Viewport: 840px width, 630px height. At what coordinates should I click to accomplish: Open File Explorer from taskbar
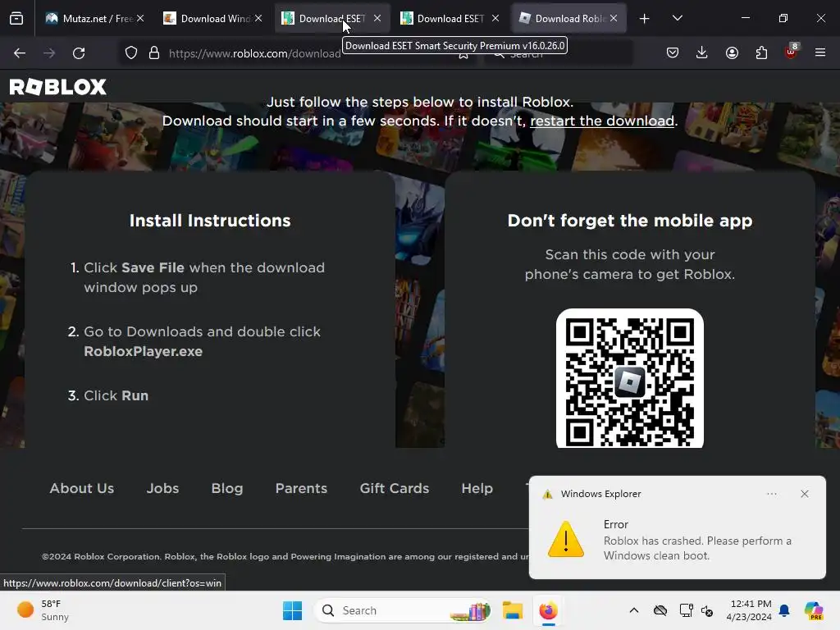tap(512, 610)
